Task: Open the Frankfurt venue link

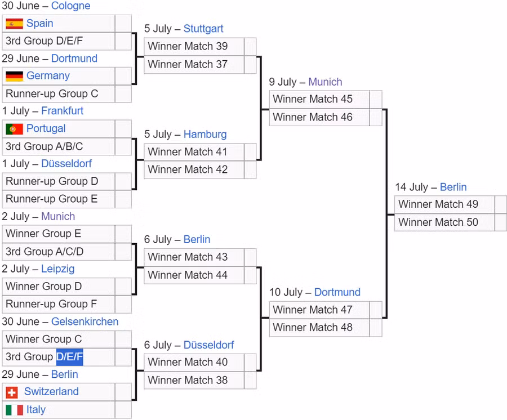Action: 62,111
